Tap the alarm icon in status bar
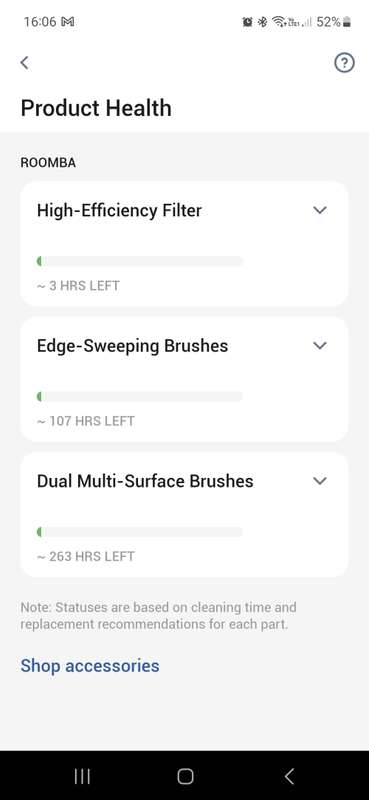 pyautogui.click(x=248, y=22)
